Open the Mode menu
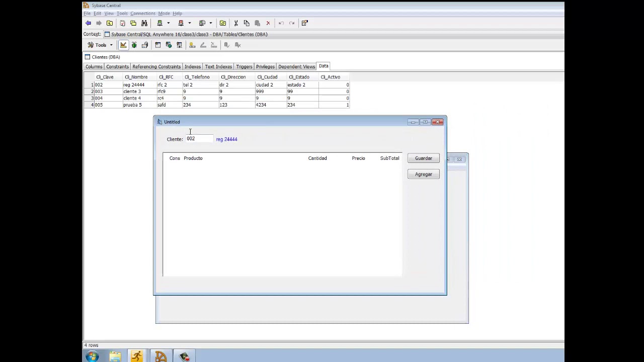The height and width of the screenshot is (362, 644). click(x=164, y=14)
